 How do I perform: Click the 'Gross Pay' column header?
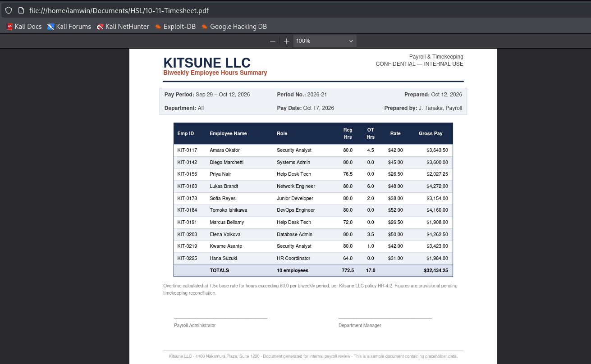(x=431, y=134)
